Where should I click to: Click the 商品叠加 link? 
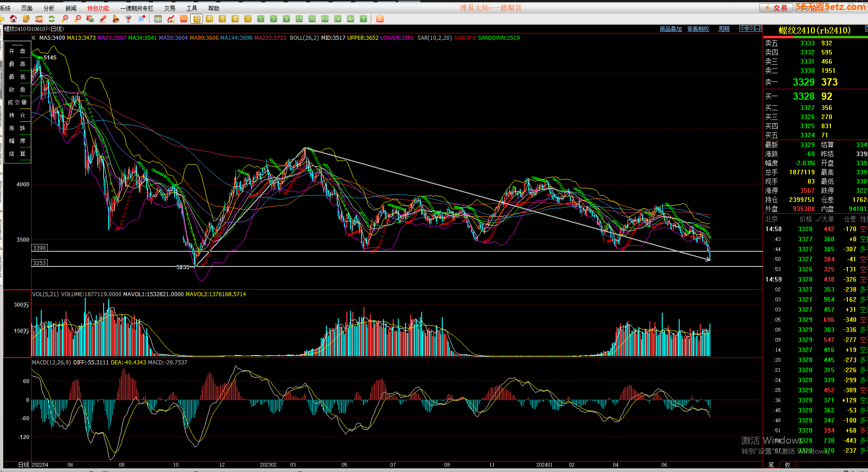pyautogui.click(x=670, y=29)
